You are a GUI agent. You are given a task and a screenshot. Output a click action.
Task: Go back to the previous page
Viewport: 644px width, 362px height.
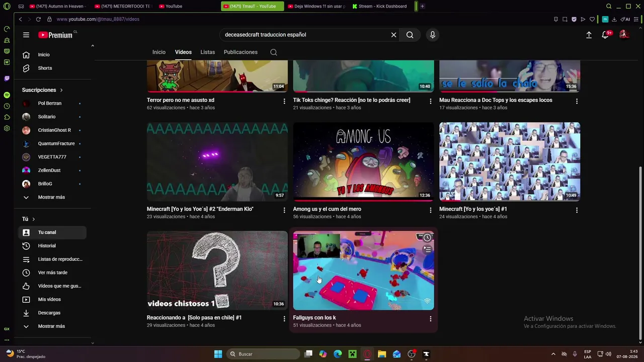tap(20, 19)
